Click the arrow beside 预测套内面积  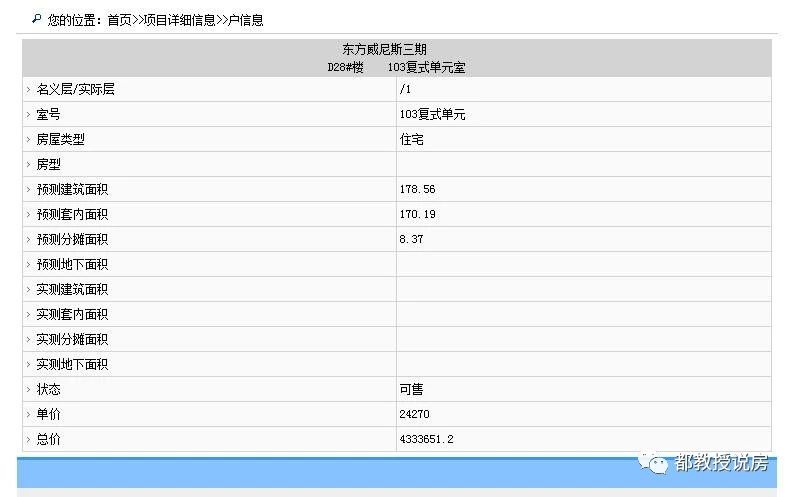click(x=28, y=215)
